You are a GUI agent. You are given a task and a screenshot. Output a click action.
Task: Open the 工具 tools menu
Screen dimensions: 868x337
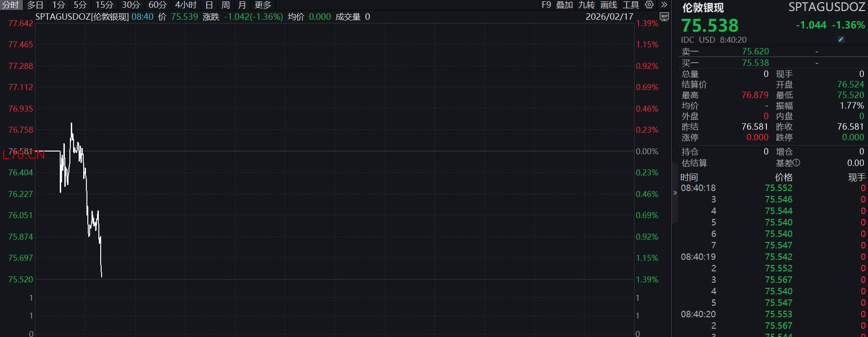coord(631,5)
